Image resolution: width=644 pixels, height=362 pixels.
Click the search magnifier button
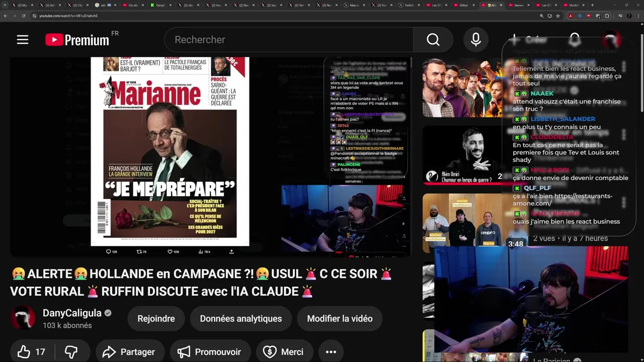point(433,40)
